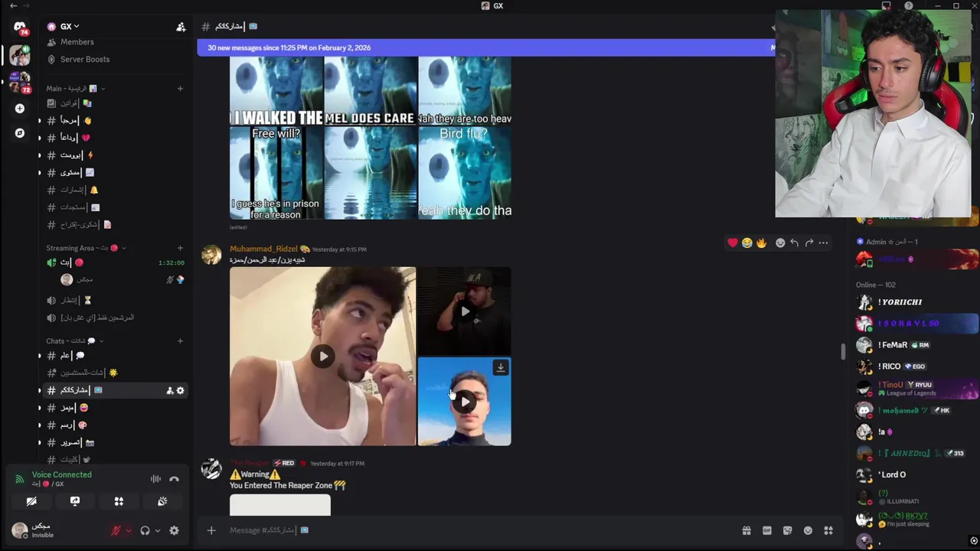Add a channel to the Main category
The height and width of the screenshot is (551, 980).
point(180,89)
